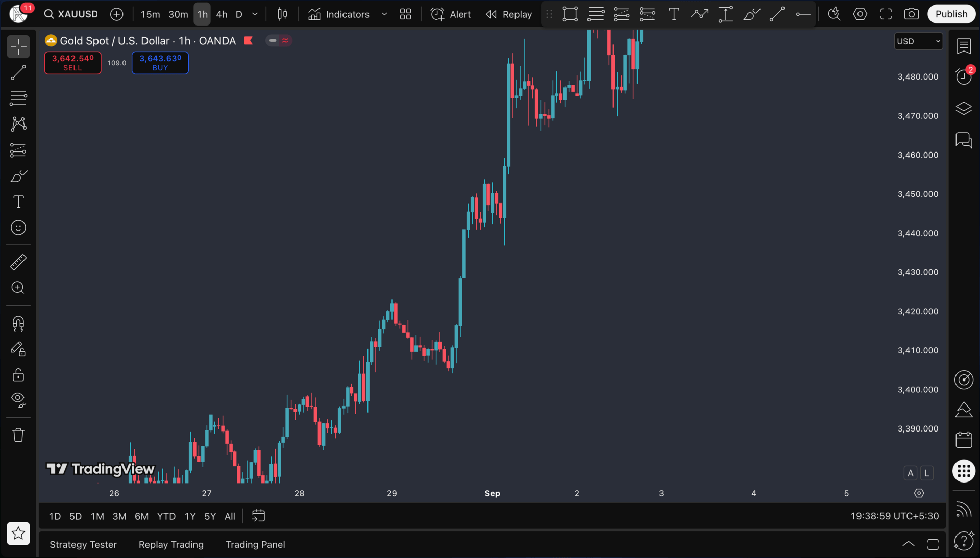Click the XAUUSD symbol search field
The height and width of the screenshot is (558, 980).
[x=71, y=14]
